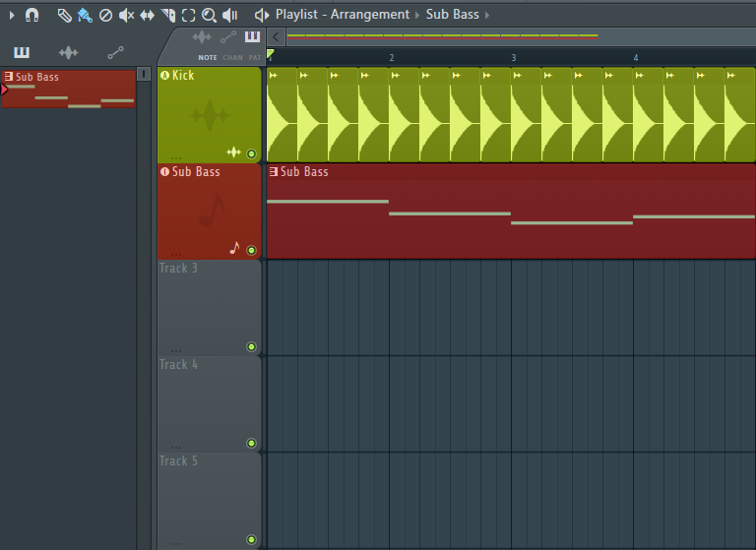Viewport: 756px width, 550px height.
Task: Select the Kick track header
Action: 210,115
